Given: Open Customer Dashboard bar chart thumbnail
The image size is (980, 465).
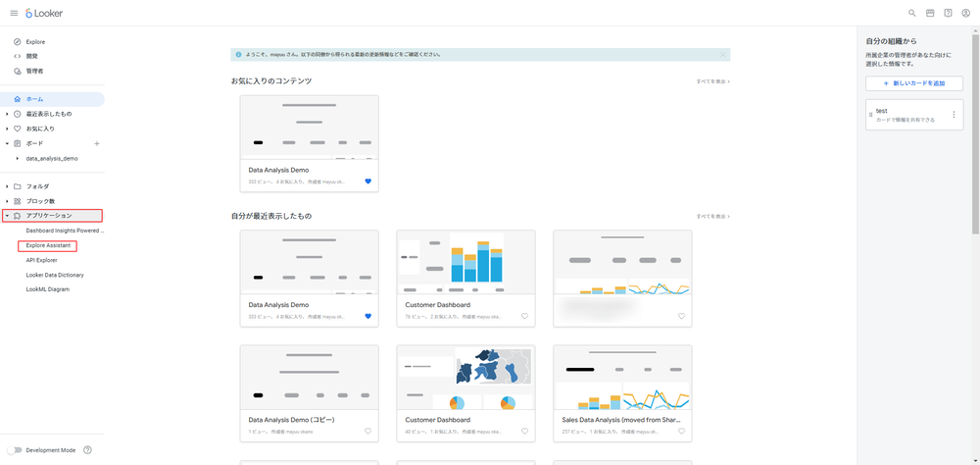Looking at the screenshot, I should click(465, 262).
